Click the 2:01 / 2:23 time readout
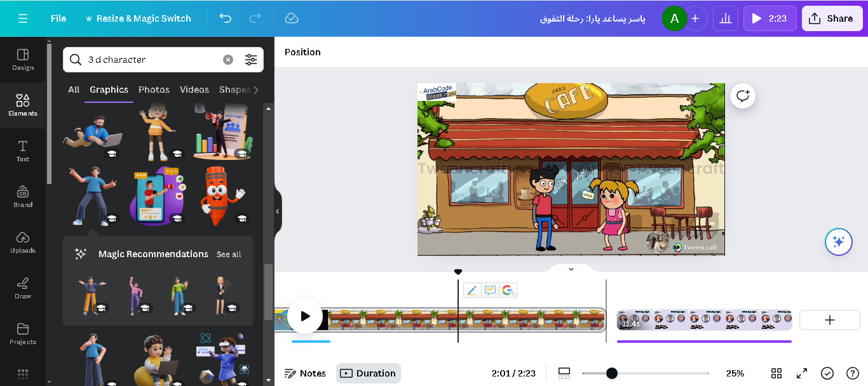The height and width of the screenshot is (386, 868). [x=513, y=373]
